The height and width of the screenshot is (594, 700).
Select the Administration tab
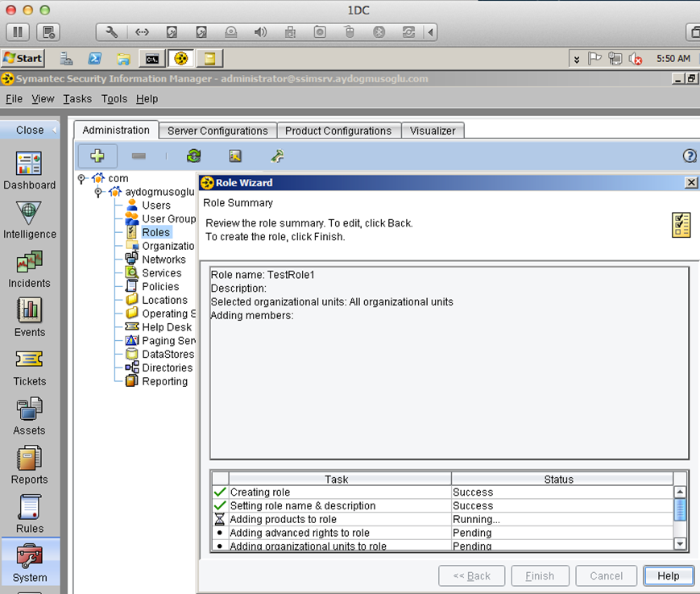tap(116, 130)
